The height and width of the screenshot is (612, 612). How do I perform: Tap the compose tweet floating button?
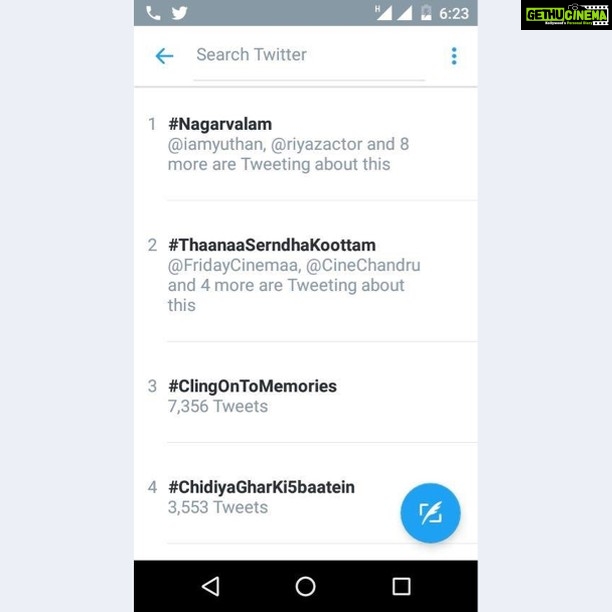[x=430, y=512]
